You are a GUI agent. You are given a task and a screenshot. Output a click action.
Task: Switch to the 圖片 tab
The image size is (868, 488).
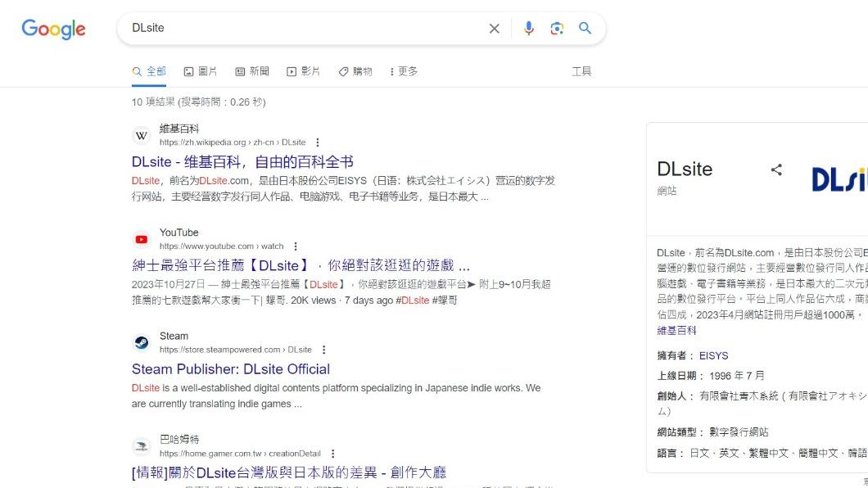point(201,71)
